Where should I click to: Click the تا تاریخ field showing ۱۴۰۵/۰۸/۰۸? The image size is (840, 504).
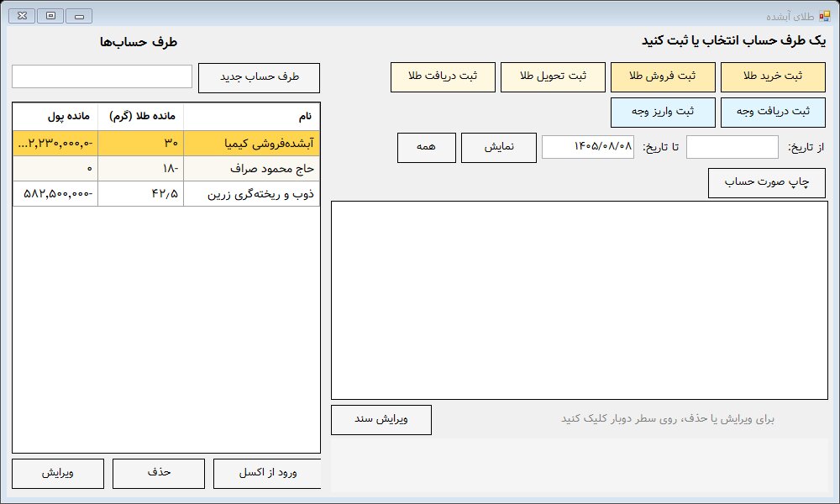[x=588, y=147]
